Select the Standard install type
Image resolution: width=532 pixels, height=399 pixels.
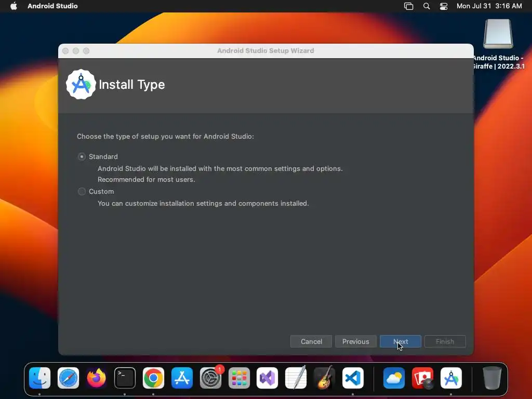point(82,156)
